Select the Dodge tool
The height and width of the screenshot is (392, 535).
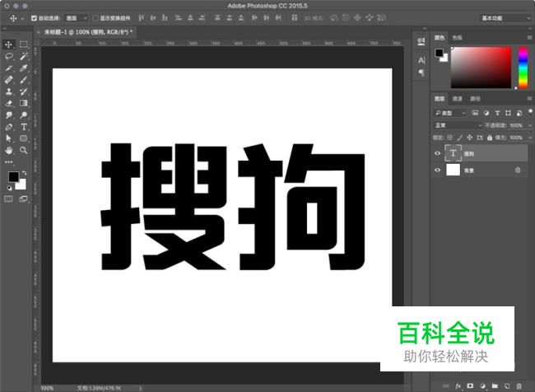[x=24, y=115]
